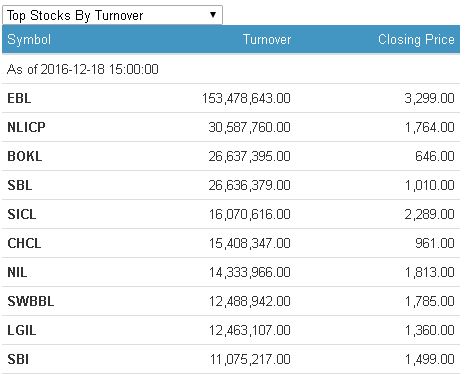Click the Symbol column header
Screen dimensions: 468x375
[x=29, y=40]
